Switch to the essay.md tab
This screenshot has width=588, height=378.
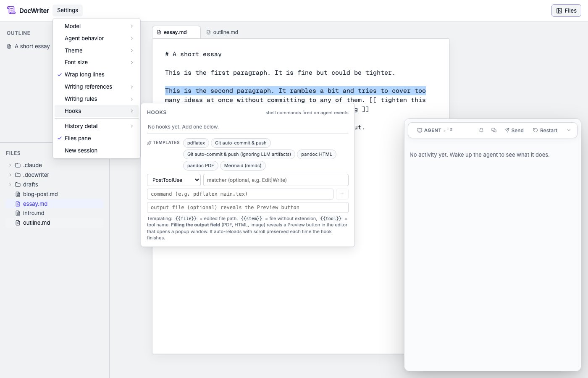(x=176, y=32)
